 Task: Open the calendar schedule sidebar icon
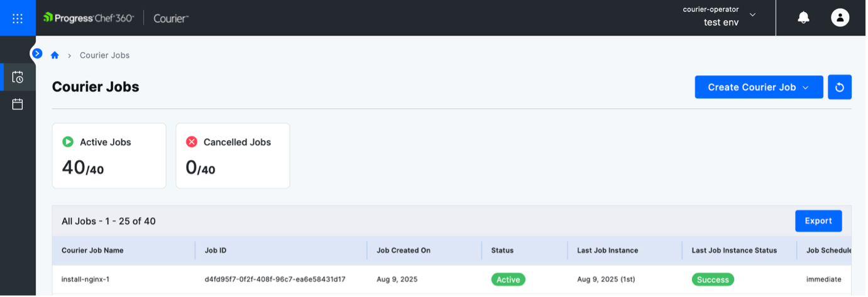[x=18, y=104]
